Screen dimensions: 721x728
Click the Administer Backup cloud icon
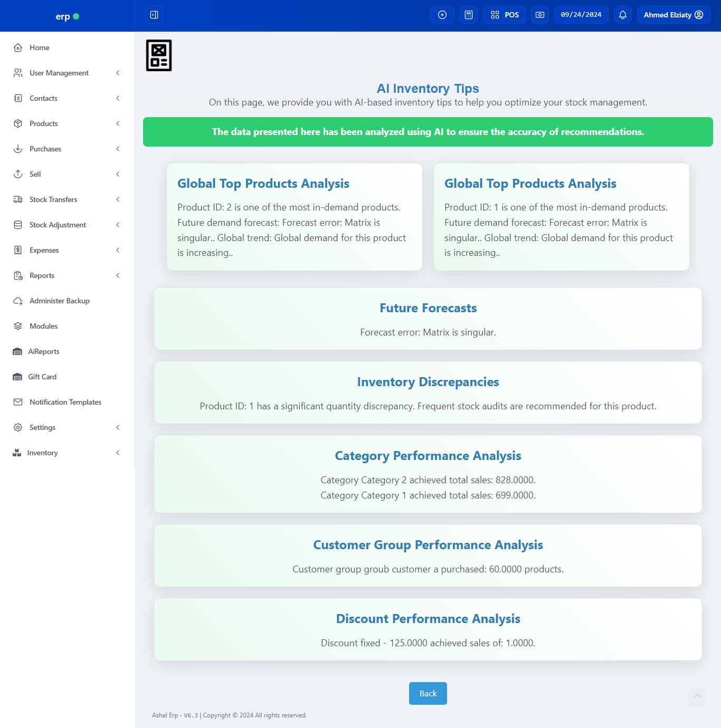click(x=18, y=301)
